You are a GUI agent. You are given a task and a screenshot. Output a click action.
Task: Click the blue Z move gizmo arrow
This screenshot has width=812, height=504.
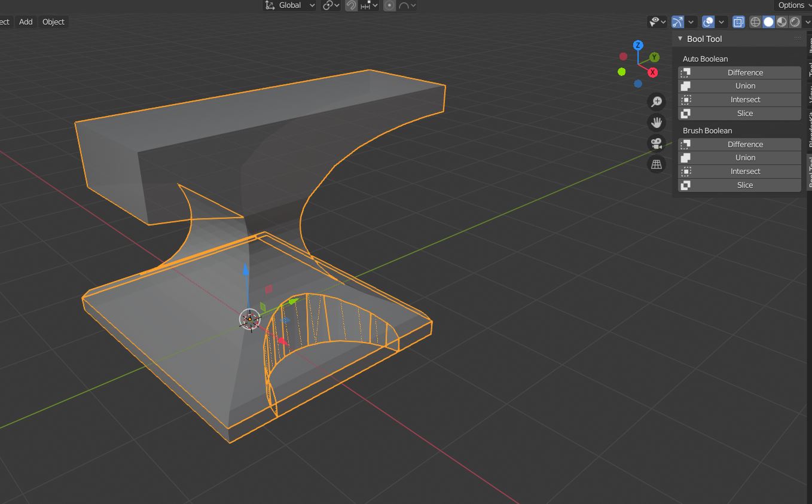pyautogui.click(x=246, y=270)
